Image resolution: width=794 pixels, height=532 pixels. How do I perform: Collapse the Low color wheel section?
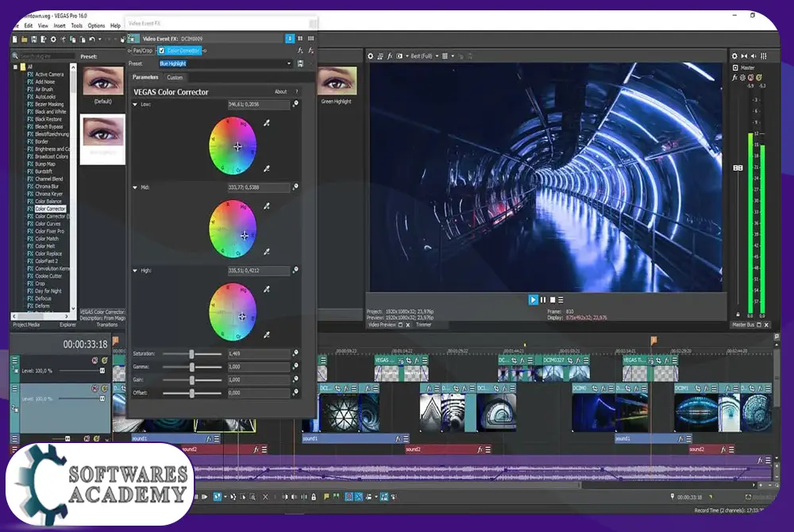(135, 104)
